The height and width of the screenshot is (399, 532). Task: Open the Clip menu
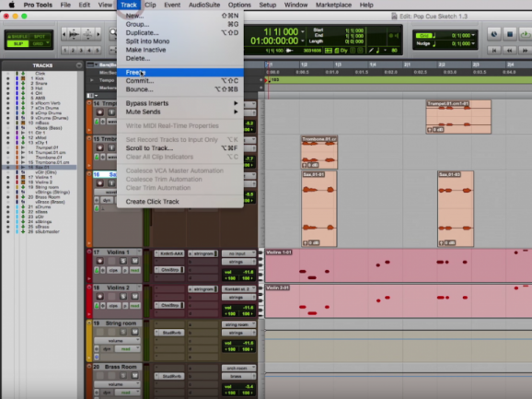pos(150,5)
